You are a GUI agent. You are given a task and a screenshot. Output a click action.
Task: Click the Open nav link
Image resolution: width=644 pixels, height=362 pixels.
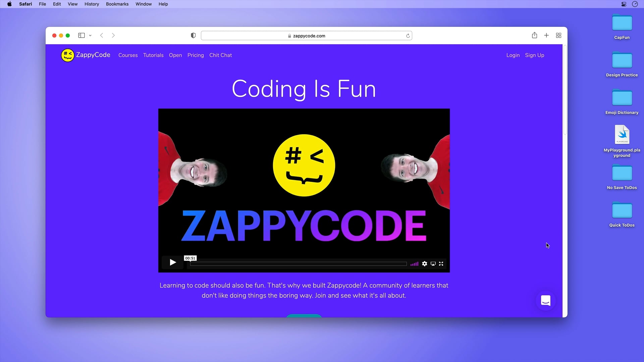coord(175,55)
